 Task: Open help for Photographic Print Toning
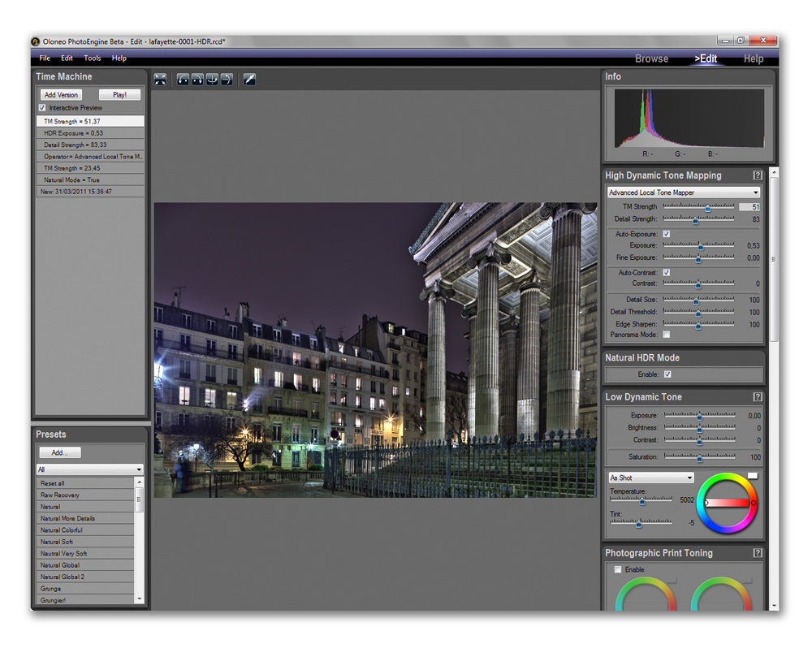tap(757, 553)
